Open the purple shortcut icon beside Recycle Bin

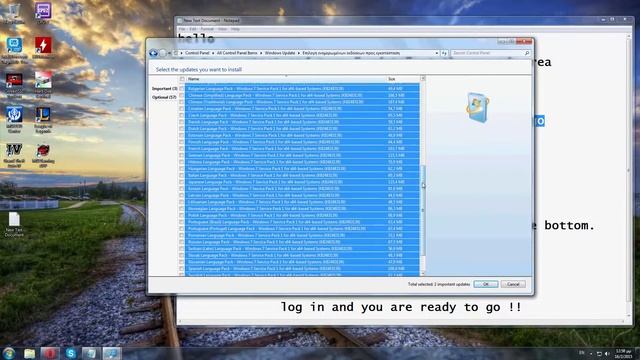point(43,13)
